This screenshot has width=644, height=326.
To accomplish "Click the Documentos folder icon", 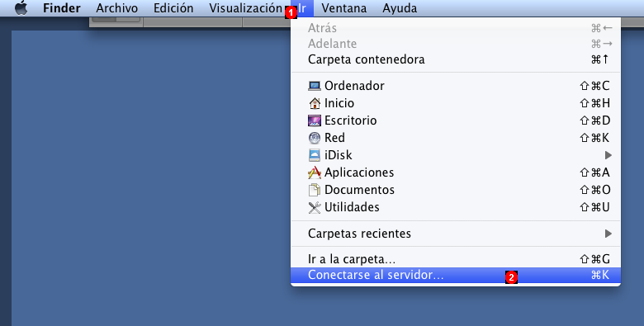I will click(x=315, y=190).
